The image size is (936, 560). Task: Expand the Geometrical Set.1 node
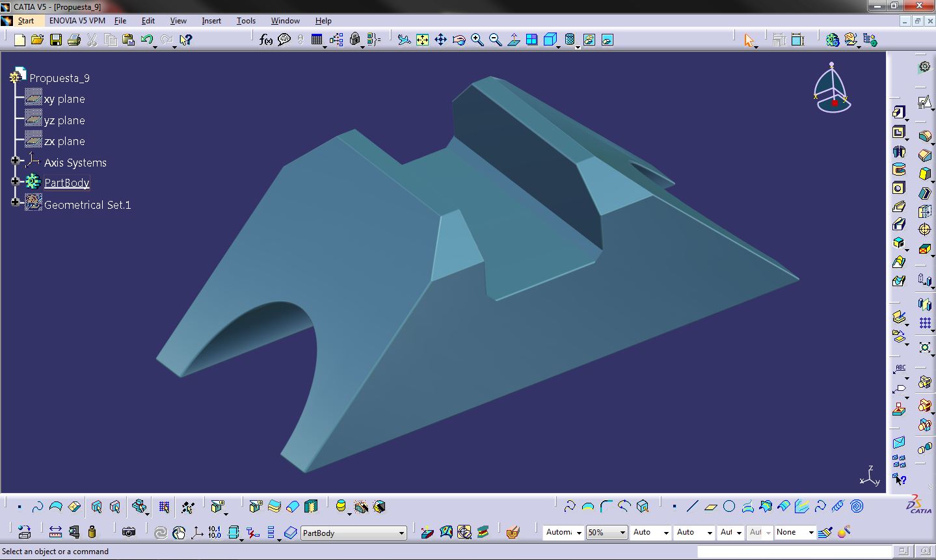pos(15,202)
